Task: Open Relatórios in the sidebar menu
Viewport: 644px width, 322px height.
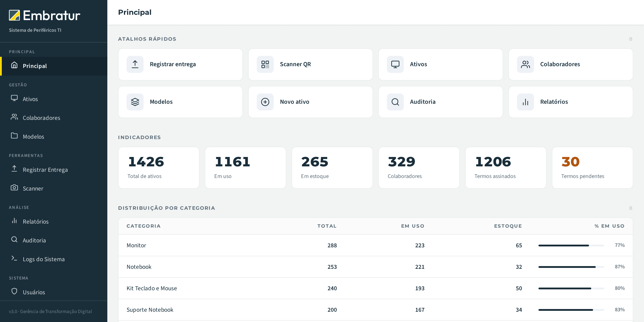Action: click(x=53, y=222)
